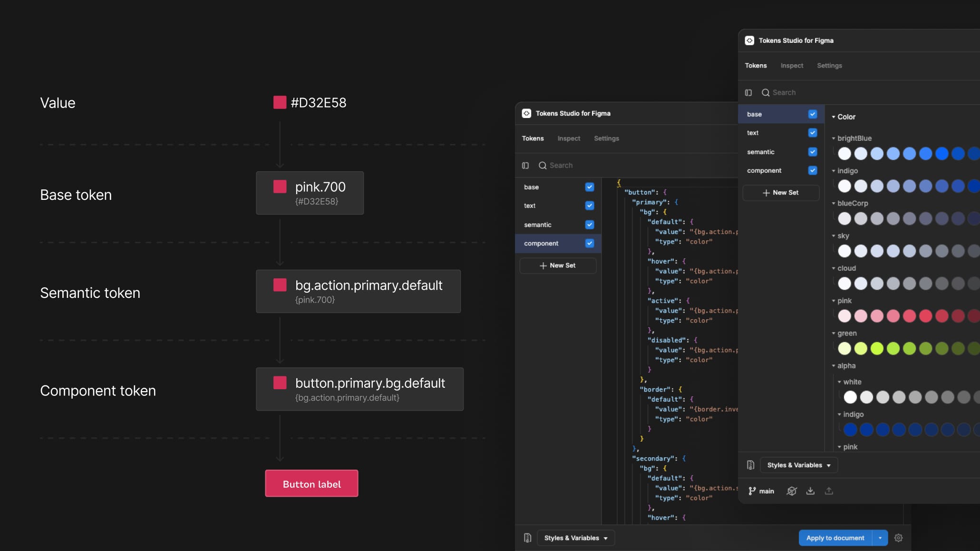Click the main branch icon
The image size is (980, 551).
point(752,491)
